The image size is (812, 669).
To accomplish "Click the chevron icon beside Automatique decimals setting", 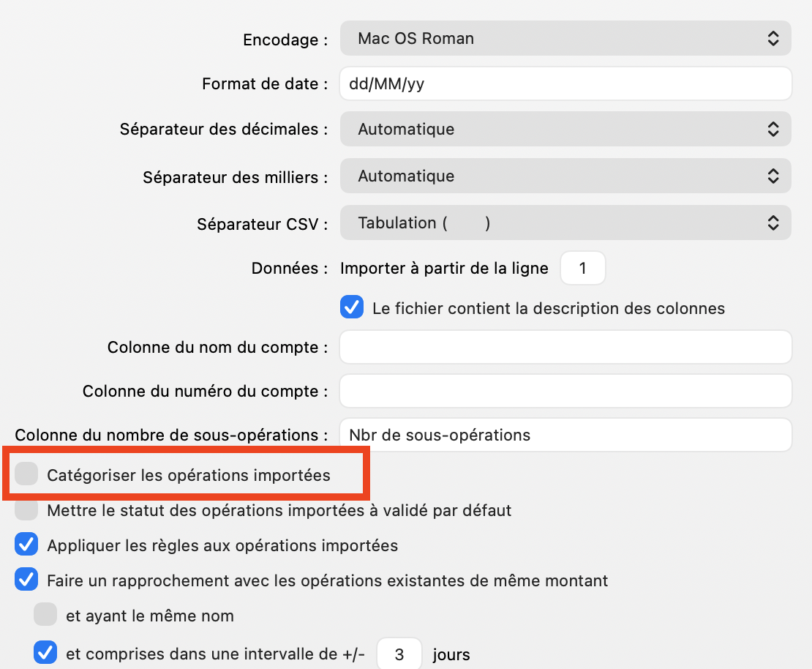I will click(x=773, y=129).
